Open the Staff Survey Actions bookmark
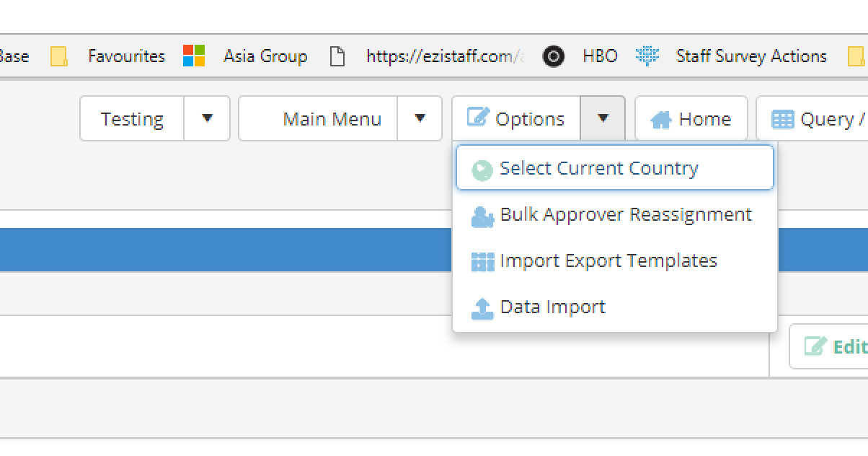Viewport: 868px width, 456px height. pyautogui.click(x=731, y=56)
